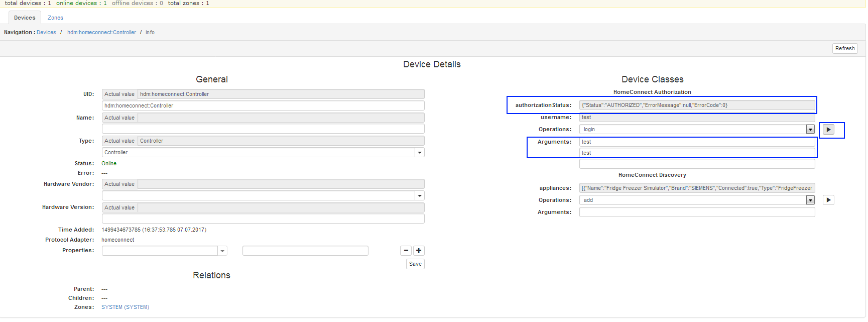
Task: Click the 'HomeConnect Discovery' heading
Action: [x=652, y=175]
